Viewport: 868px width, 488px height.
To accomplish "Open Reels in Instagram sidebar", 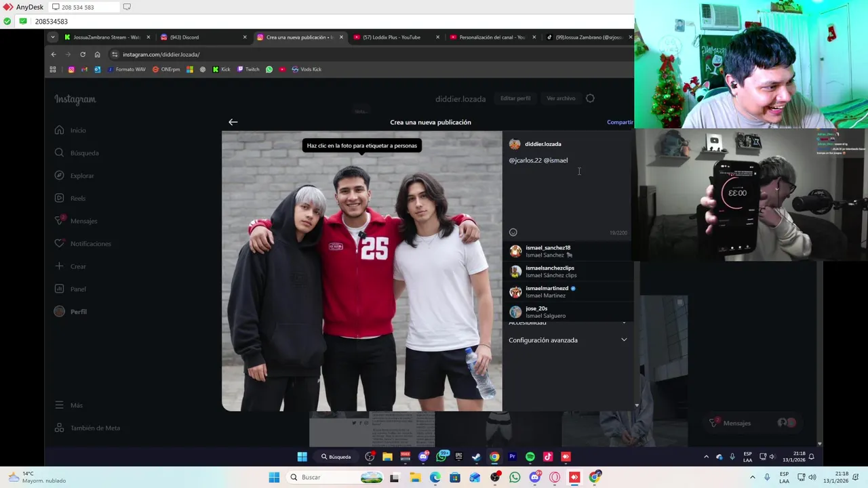I will pyautogui.click(x=71, y=199).
